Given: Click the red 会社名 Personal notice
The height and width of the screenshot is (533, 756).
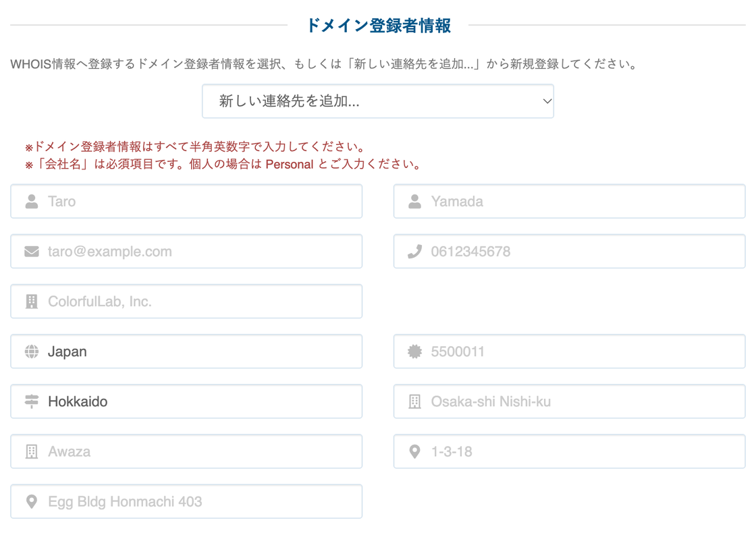Looking at the screenshot, I should point(223,165).
